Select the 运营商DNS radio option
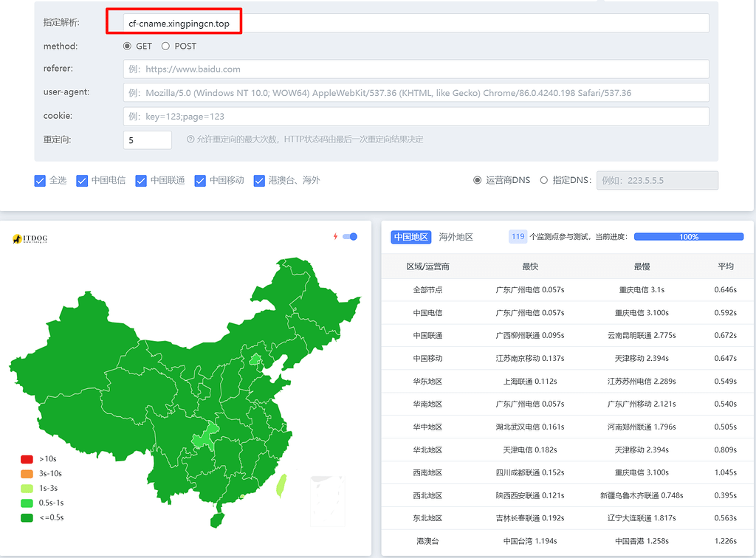The width and height of the screenshot is (756, 558). pyautogui.click(x=478, y=180)
